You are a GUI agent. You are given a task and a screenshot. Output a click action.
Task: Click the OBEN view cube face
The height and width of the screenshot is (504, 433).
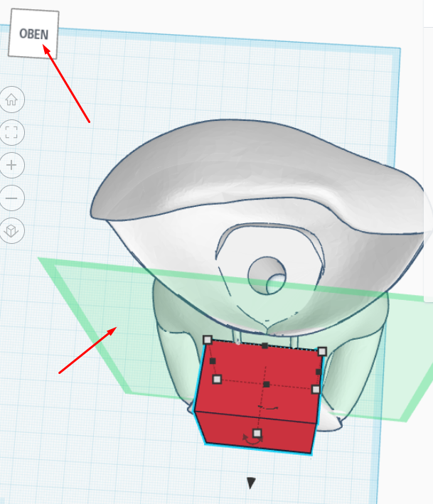coord(33,33)
